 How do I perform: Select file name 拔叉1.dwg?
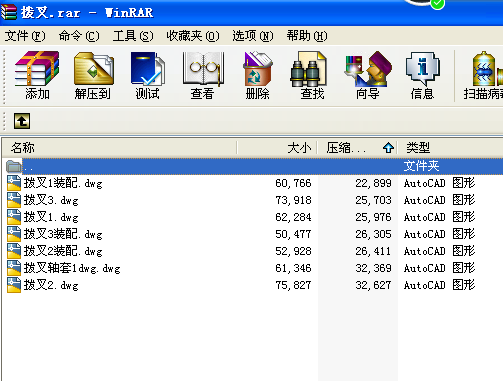pyautogui.click(x=51, y=217)
